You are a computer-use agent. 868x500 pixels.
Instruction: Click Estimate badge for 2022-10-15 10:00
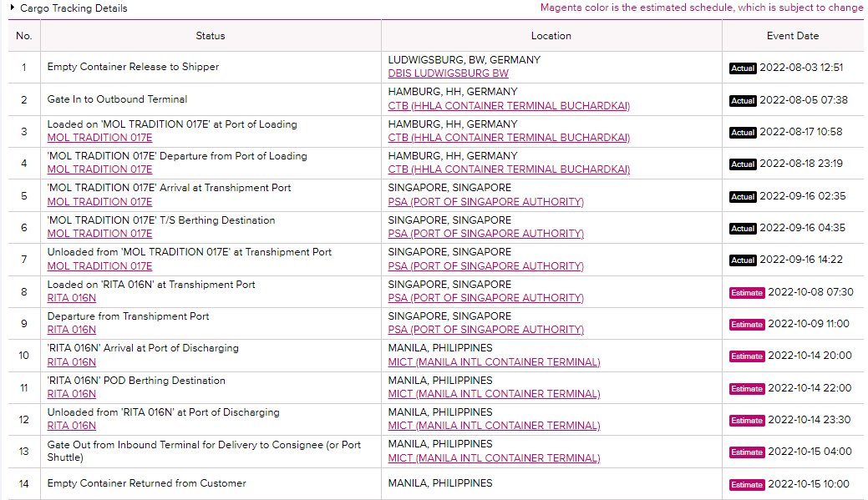pyautogui.click(x=747, y=484)
